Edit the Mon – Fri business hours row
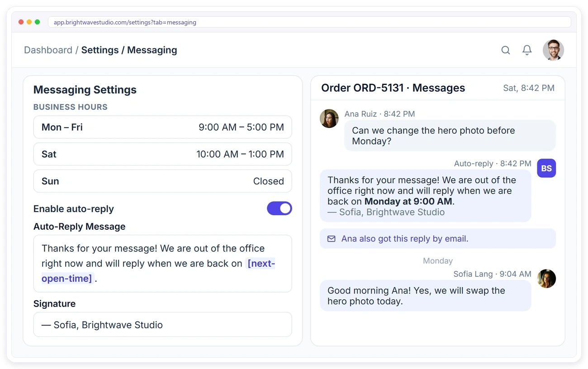The height and width of the screenshot is (369, 588). point(163,127)
